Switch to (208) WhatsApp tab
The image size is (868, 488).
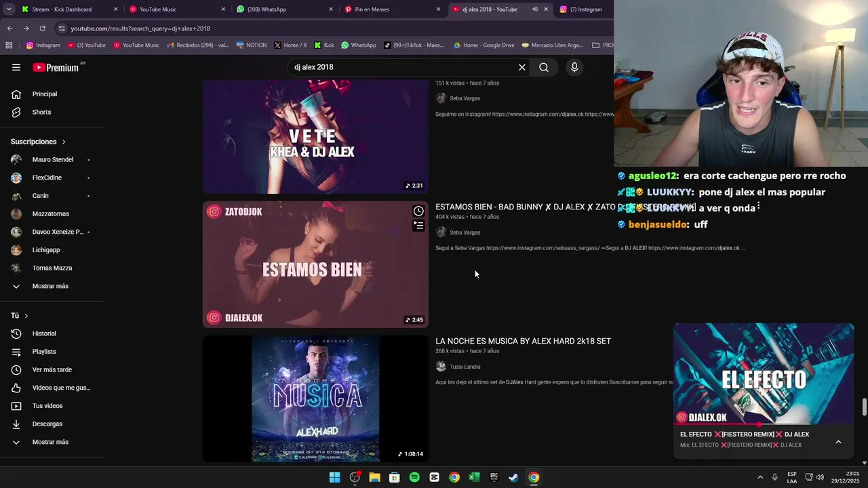284,9
